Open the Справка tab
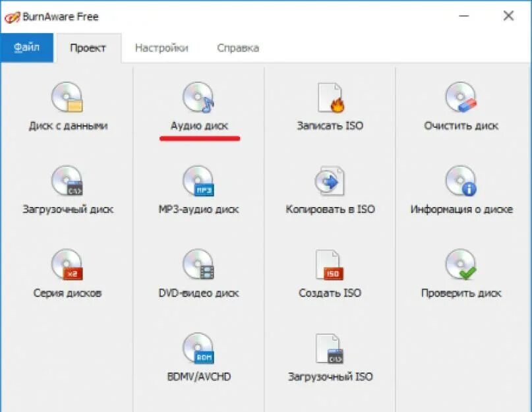 click(x=238, y=48)
